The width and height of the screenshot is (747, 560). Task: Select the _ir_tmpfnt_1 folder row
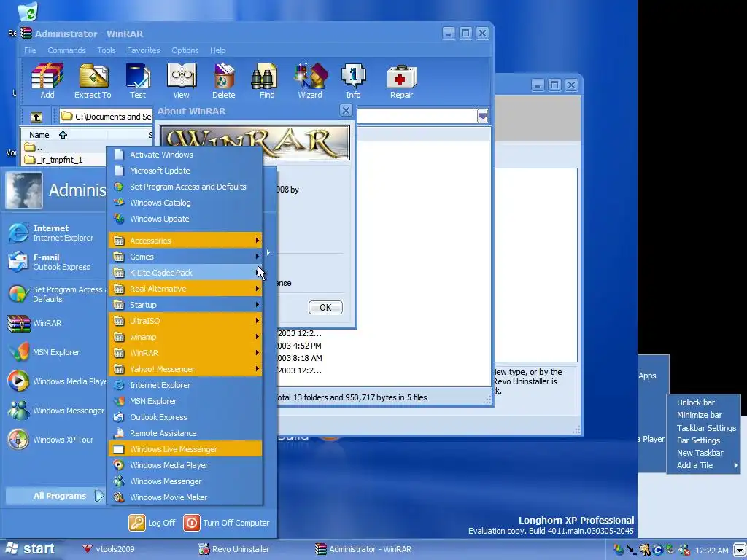(59, 160)
